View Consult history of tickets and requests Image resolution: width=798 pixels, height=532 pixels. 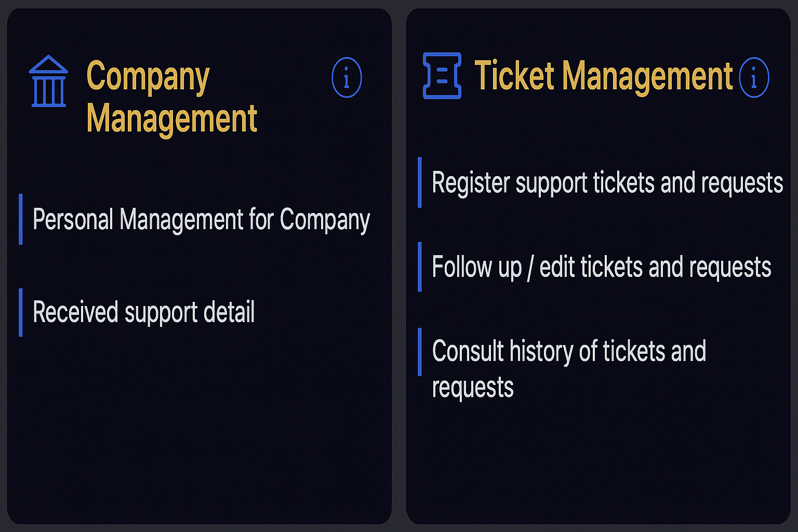pos(568,352)
